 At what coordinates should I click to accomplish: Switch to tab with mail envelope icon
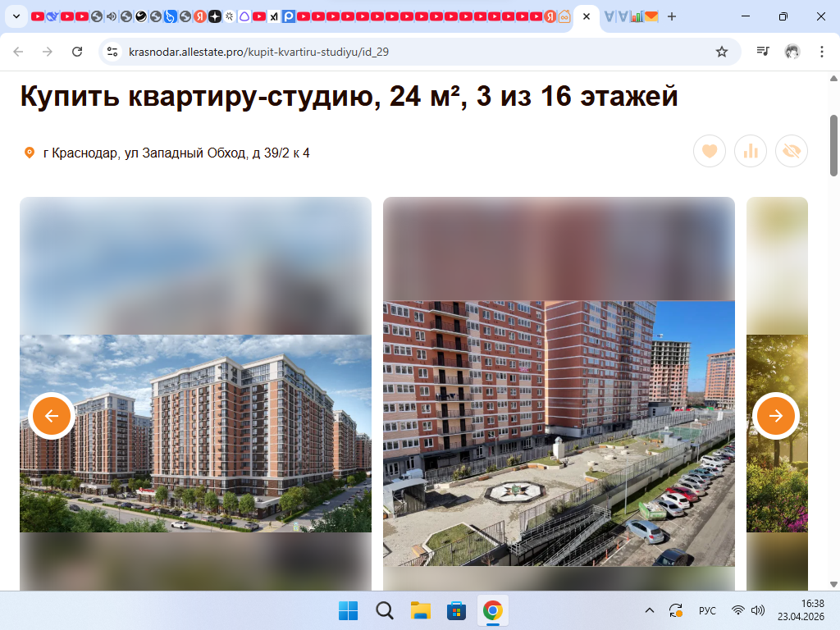click(651, 16)
